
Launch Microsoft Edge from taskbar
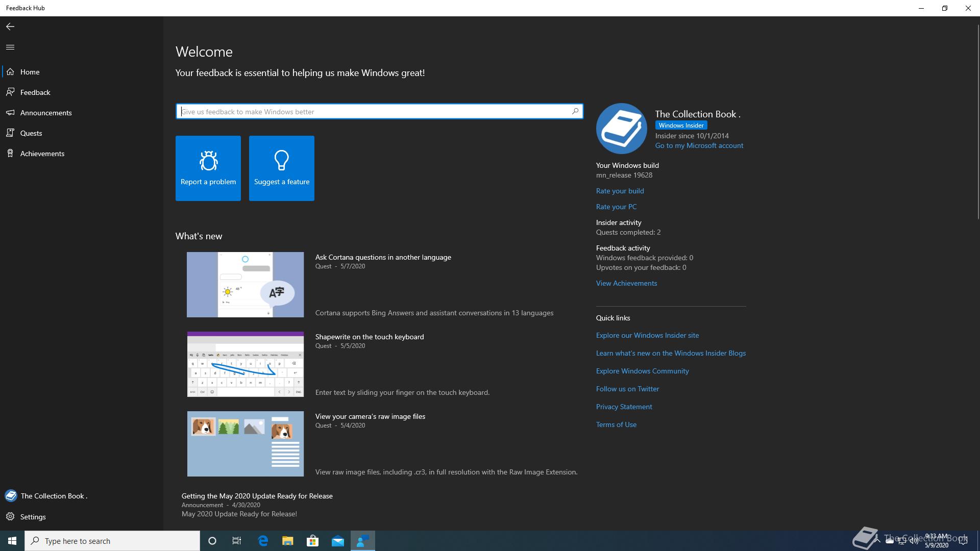tap(263, 541)
